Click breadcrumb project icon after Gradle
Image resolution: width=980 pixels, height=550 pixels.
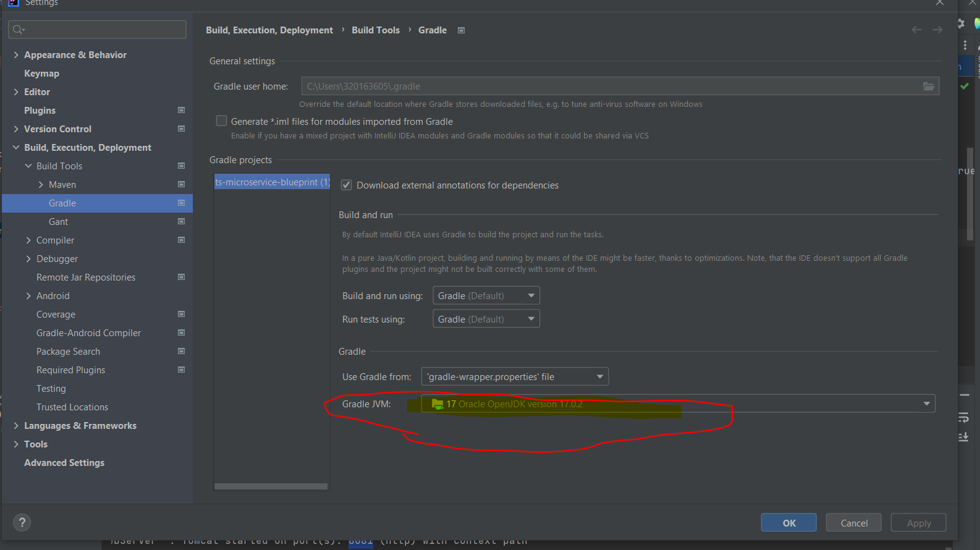click(x=461, y=30)
